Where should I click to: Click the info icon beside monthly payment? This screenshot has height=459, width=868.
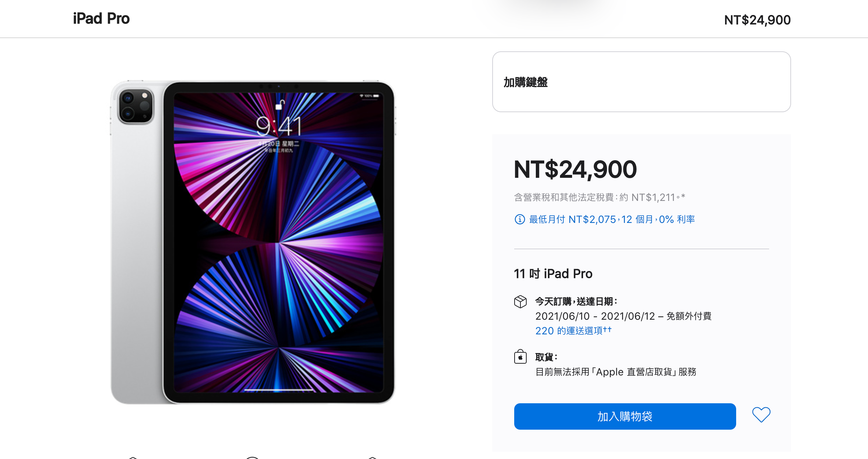(x=520, y=219)
